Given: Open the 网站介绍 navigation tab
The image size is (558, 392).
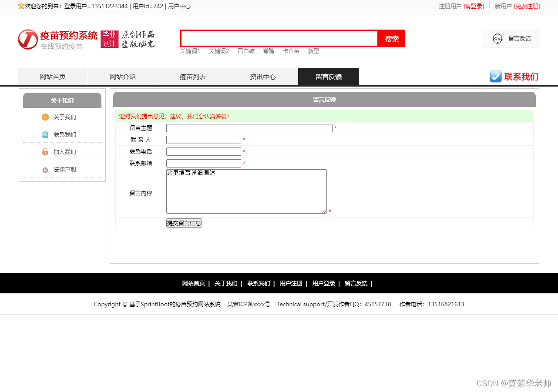Looking at the screenshot, I should click(123, 77).
